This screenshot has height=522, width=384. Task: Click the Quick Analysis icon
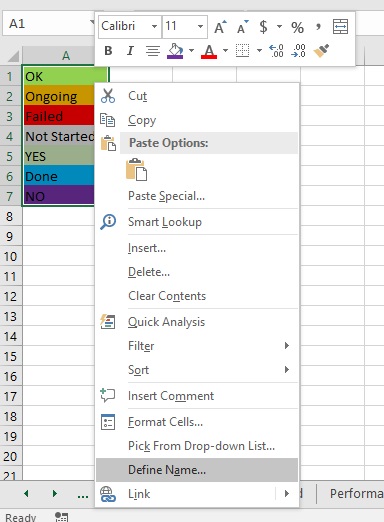pos(108,322)
